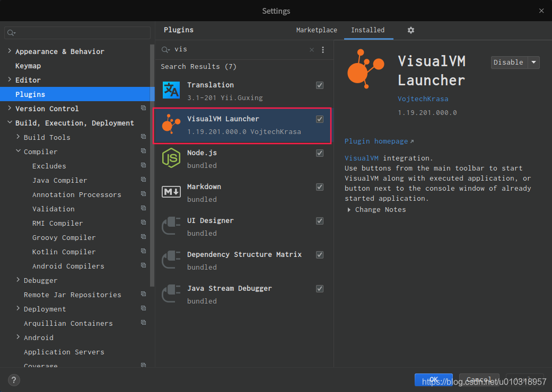Toggle the Node.js plugin checkbox
This screenshot has height=392, width=552.
320,153
